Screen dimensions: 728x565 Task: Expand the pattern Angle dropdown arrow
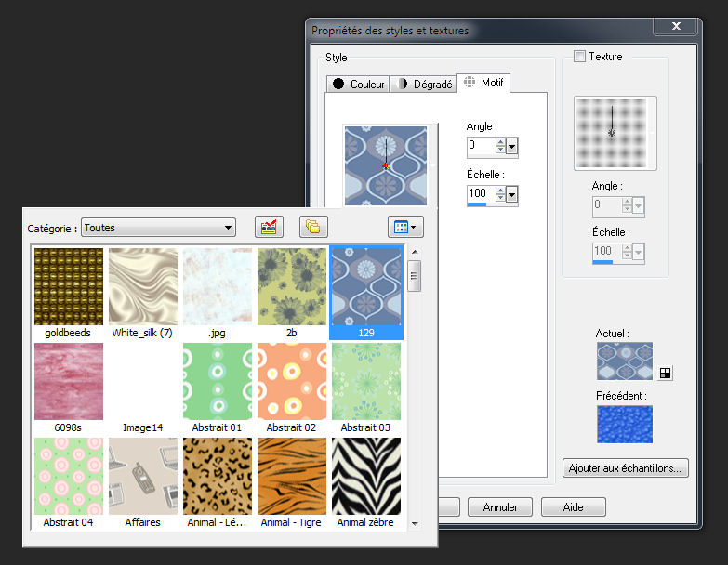click(512, 146)
